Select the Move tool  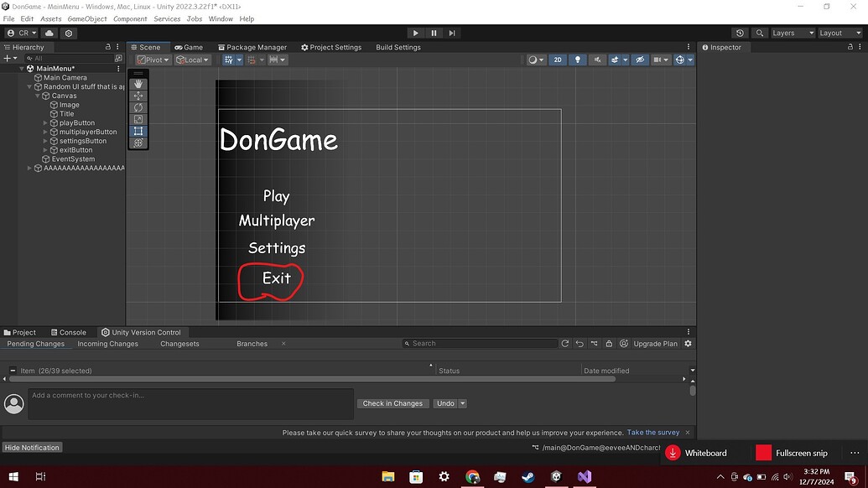pos(138,95)
